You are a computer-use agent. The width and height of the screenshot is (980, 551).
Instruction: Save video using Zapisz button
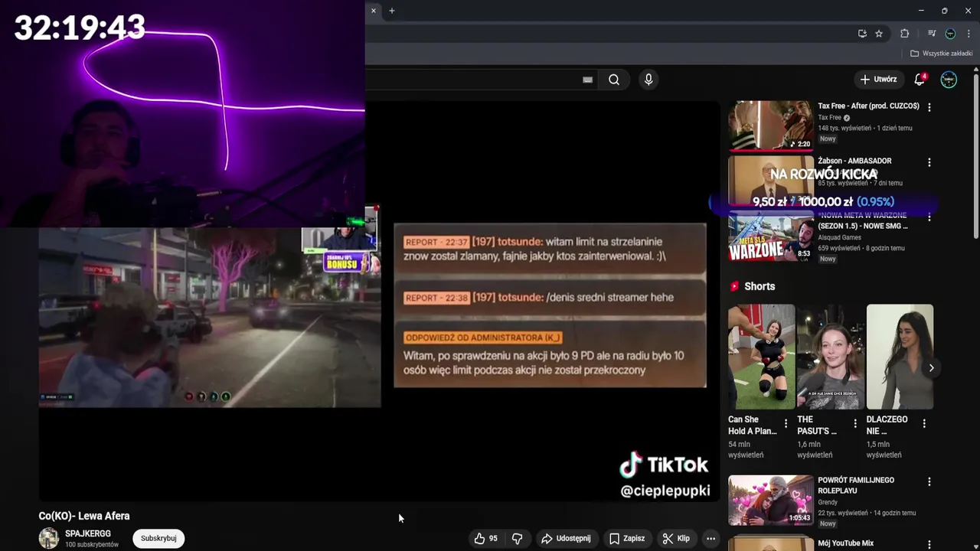627,539
